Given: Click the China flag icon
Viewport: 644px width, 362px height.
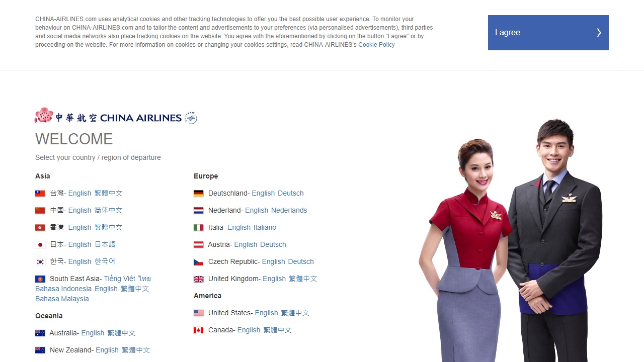Looking at the screenshot, I should pos(40,211).
